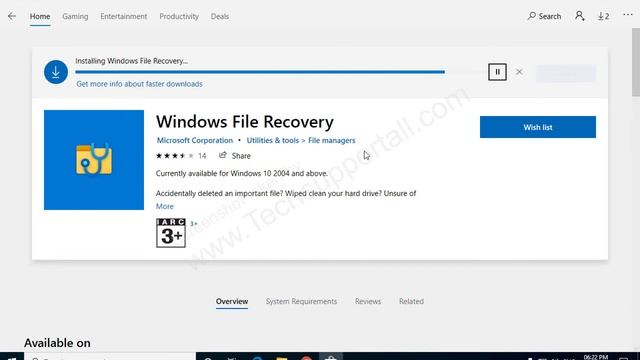Share the Windows File Recovery app
640x360 pixels.
[235, 156]
